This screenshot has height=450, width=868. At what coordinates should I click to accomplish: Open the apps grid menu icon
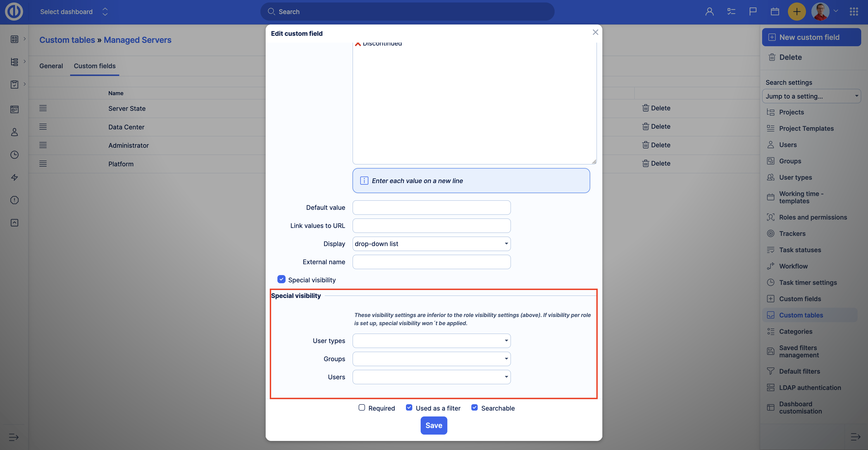(x=854, y=12)
